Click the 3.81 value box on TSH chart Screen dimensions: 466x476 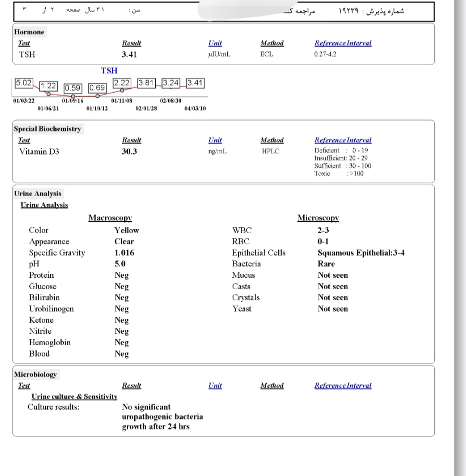[x=147, y=82]
